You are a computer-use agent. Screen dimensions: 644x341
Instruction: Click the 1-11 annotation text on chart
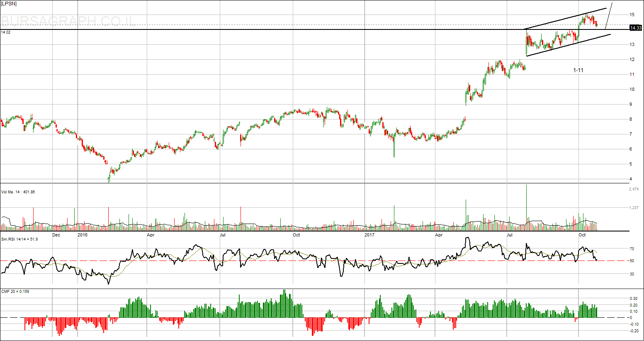(578, 70)
